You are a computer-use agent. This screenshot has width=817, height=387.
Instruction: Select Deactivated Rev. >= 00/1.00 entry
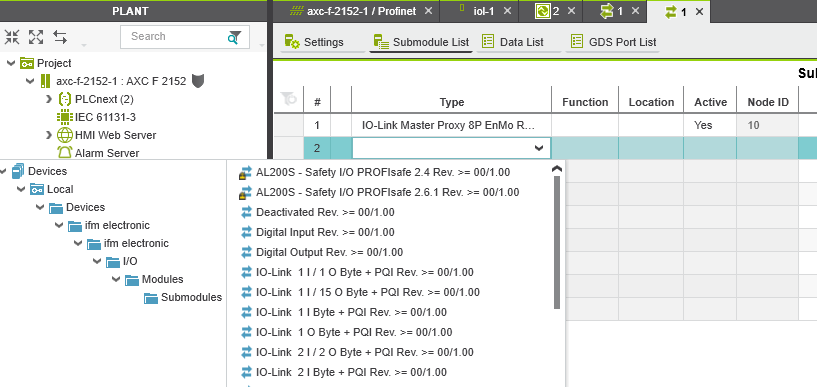pyautogui.click(x=325, y=212)
